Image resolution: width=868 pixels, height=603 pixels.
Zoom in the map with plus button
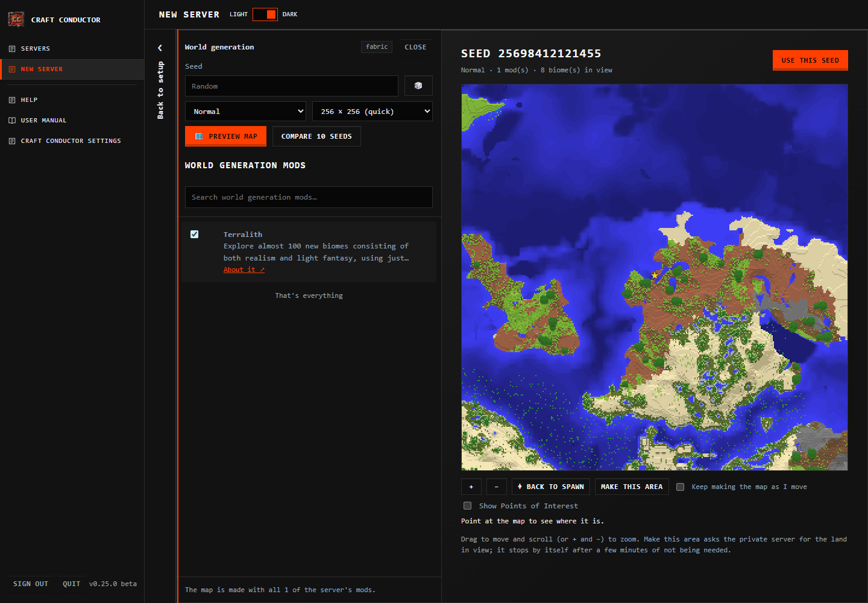471,487
